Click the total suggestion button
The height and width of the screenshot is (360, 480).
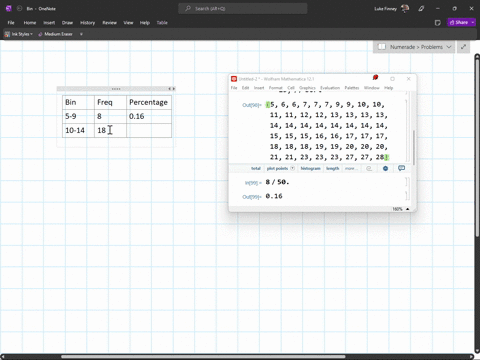(x=256, y=168)
